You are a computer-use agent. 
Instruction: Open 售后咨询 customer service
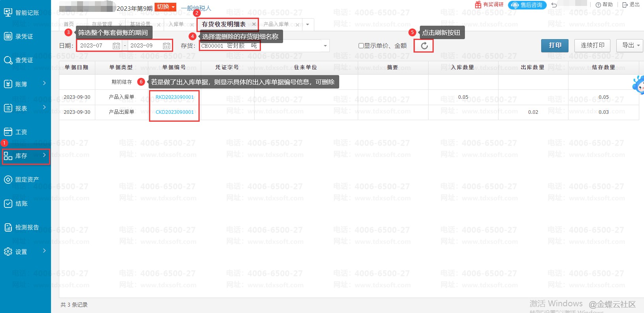pyautogui.click(x=527, y=5)
